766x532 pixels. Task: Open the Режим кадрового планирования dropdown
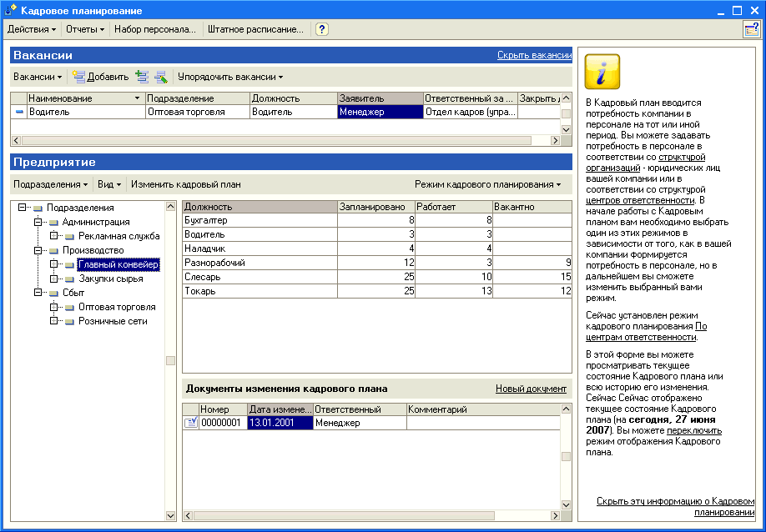(487, 184)
